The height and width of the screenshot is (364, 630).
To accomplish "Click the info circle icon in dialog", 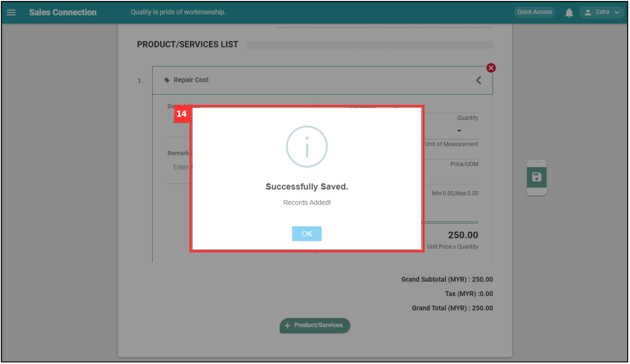I will tap(307, 147).
